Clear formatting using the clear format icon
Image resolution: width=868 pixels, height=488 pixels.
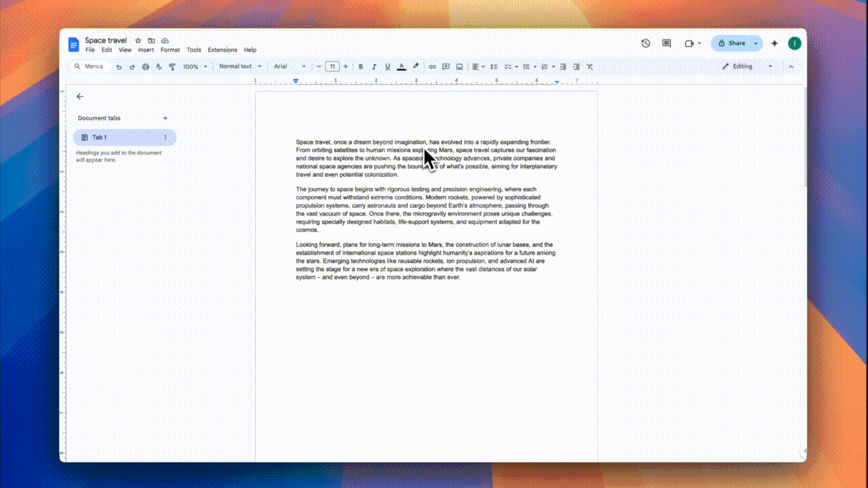click(x=590, y=66)
